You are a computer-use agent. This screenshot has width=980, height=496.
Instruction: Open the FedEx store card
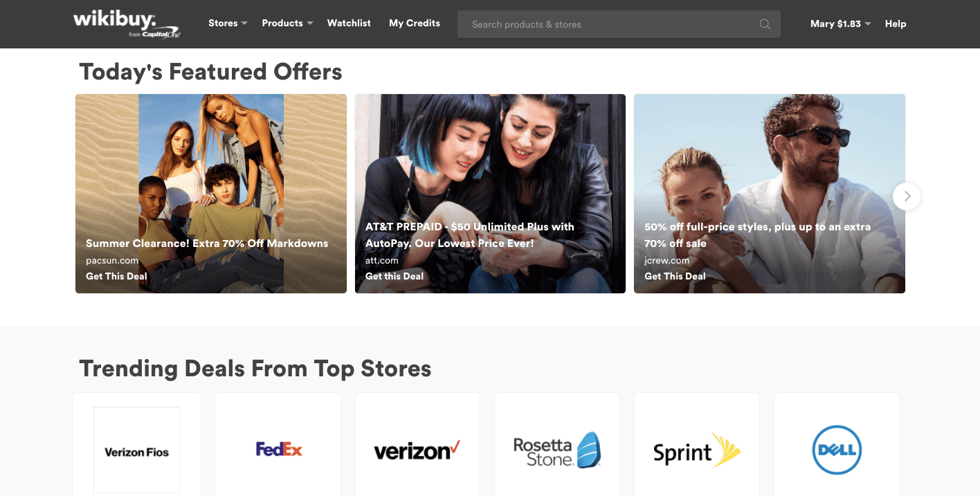[x=278, y=444]
